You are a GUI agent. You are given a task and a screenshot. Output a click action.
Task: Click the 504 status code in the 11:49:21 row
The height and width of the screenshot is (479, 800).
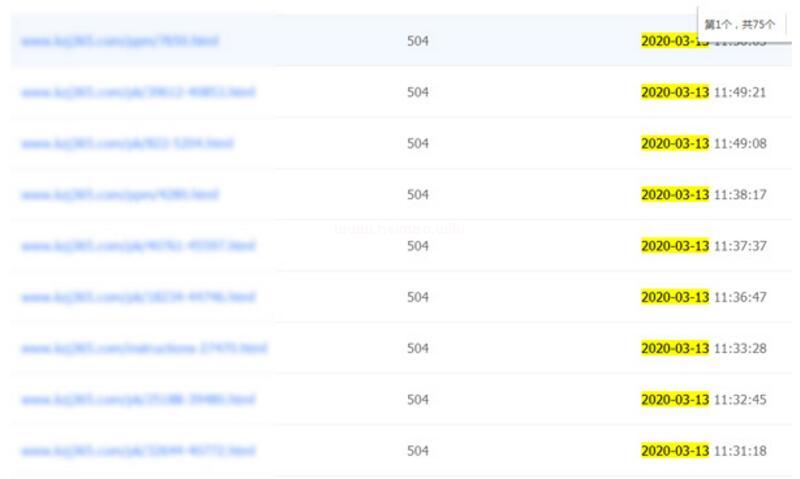point(417,92)
